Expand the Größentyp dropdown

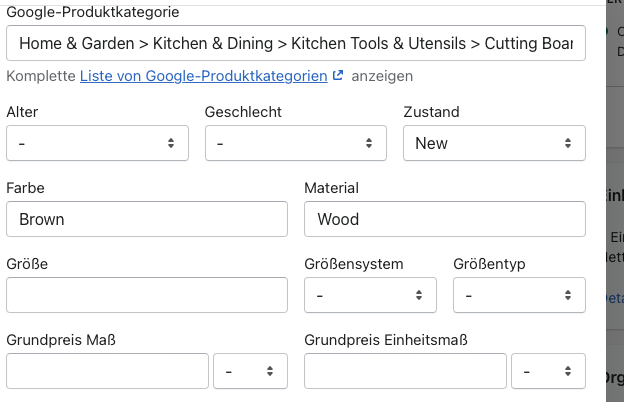[519, 295]
